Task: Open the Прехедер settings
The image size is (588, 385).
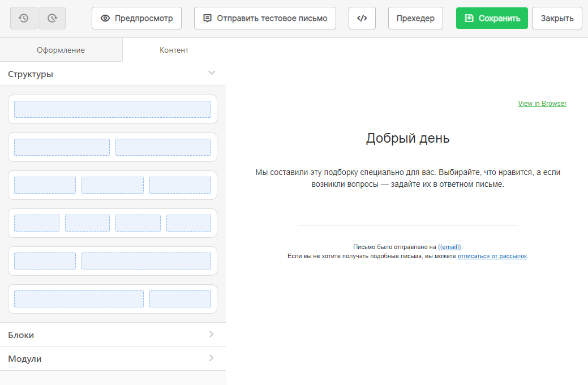Action: (415, 18)
